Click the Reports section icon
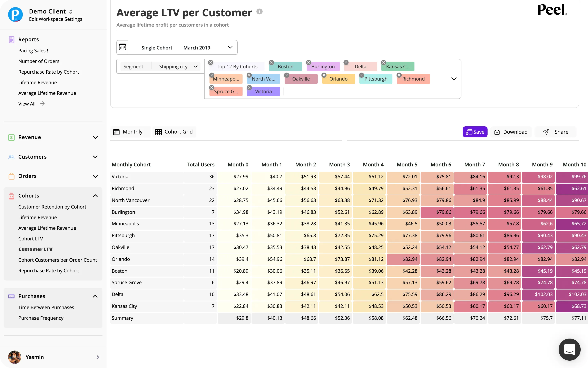 coord(11,39)
